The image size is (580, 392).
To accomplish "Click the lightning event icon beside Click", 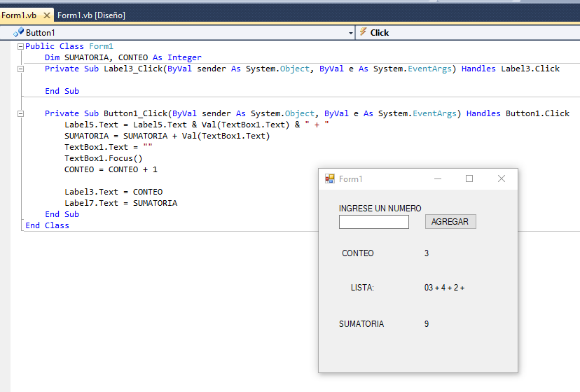I will 364,31.
